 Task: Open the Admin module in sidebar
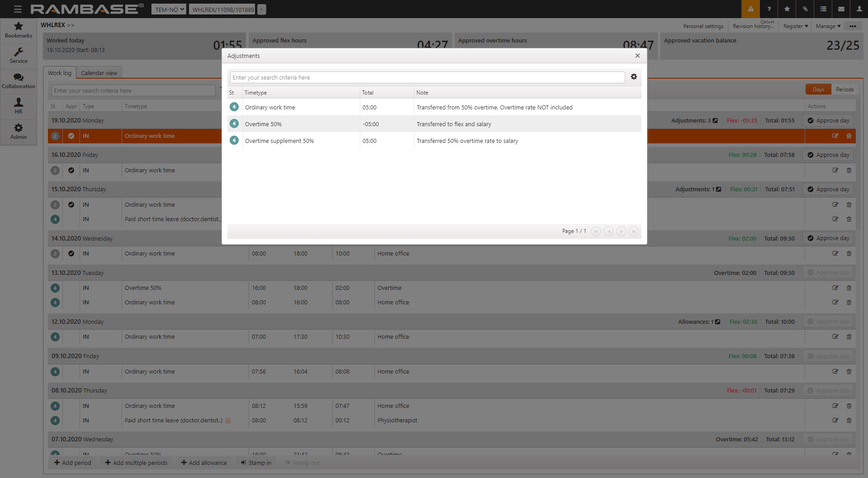point(19,132)
